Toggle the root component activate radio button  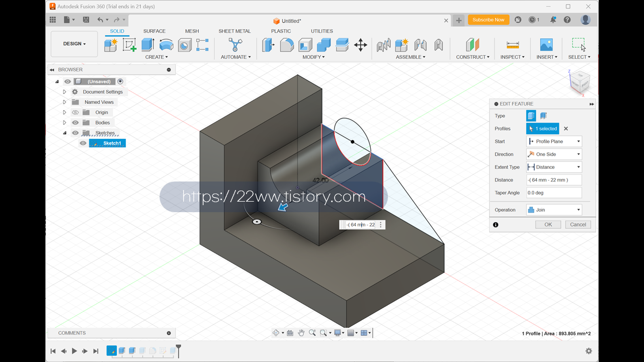pos(120,81)
